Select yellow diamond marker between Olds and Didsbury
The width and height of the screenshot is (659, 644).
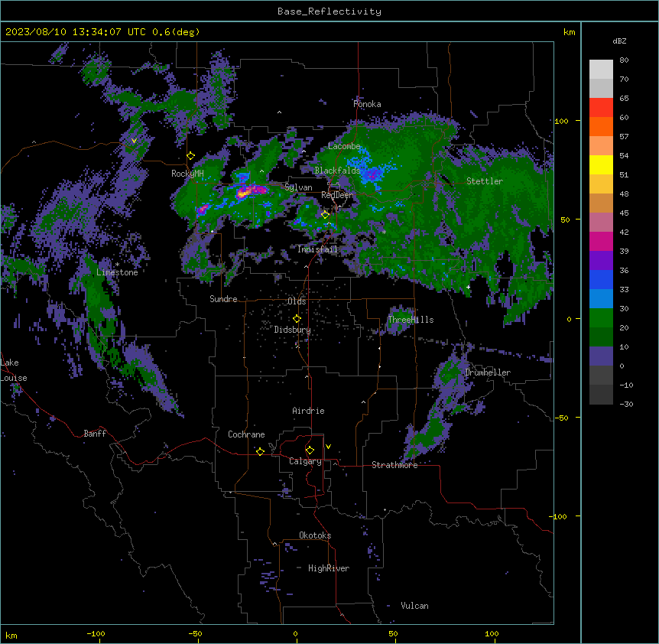[x=297, y=318]
